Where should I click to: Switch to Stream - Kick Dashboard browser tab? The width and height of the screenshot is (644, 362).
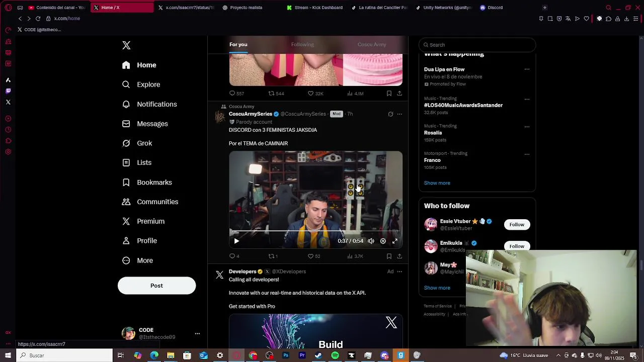coord(315,8)
